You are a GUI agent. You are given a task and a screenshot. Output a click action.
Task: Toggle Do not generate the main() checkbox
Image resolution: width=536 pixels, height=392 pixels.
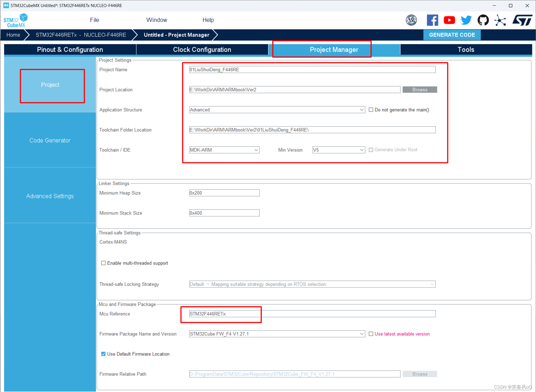[371, 110]
